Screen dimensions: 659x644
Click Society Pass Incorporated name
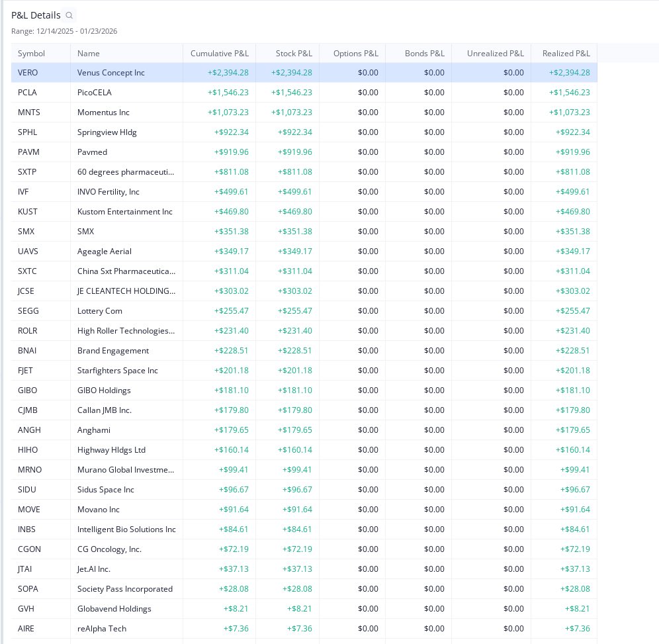[x=125, y=589]
